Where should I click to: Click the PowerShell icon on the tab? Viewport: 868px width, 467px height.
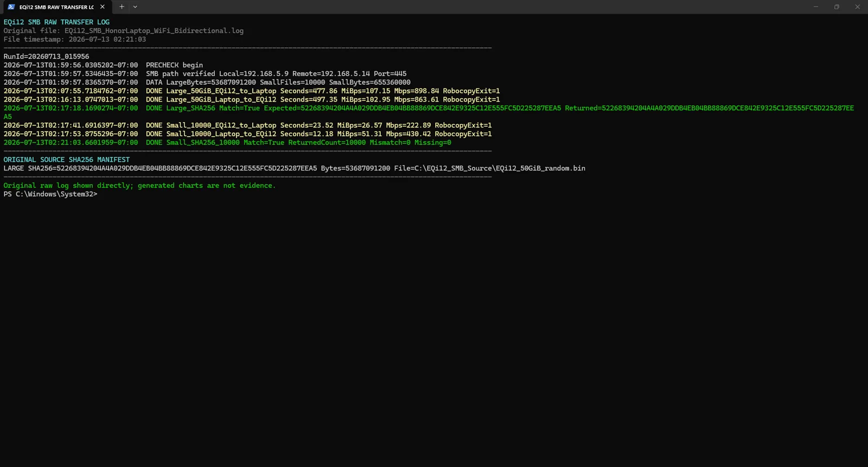pyautogui.click(x=11, y=7)
